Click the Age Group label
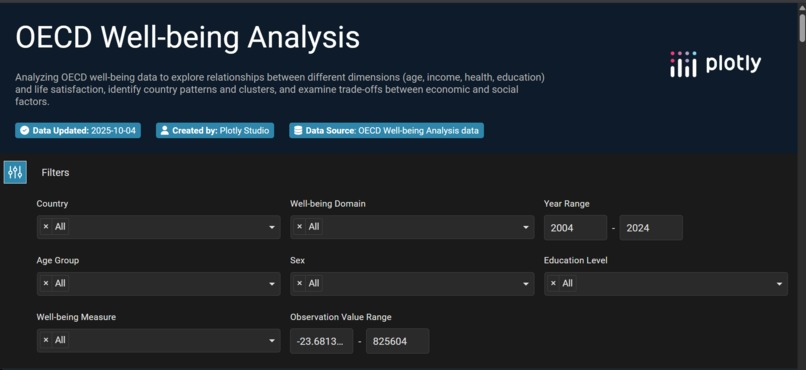Viewport: 806px width, 370px height. coord(58,261)
